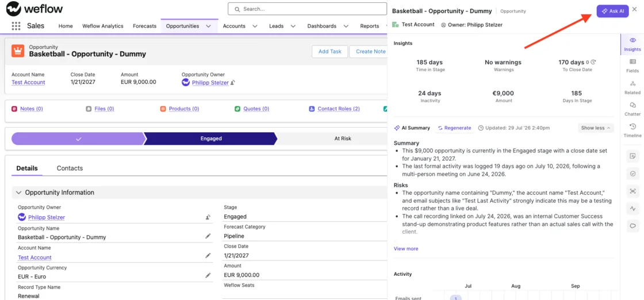
Task: Close the Weflow side panel
Action: (x=635, y=9)
